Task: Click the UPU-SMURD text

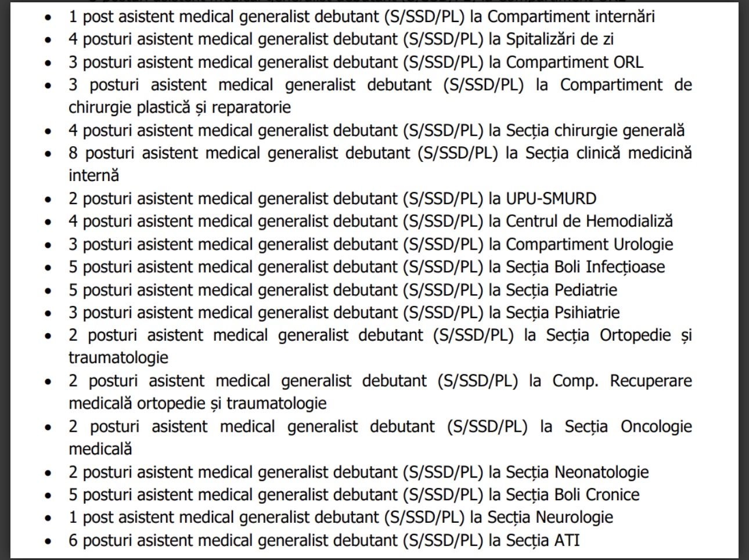Action: [x=551, y=198]
